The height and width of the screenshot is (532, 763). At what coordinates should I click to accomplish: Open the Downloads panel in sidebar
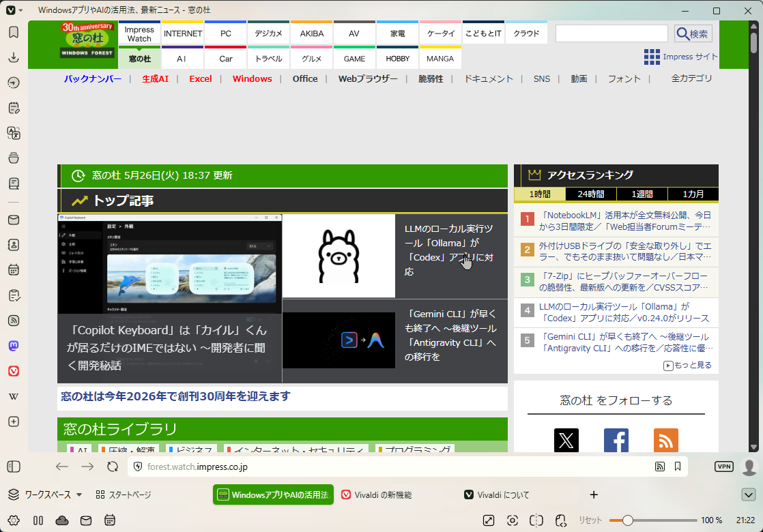tap(14, 57)
